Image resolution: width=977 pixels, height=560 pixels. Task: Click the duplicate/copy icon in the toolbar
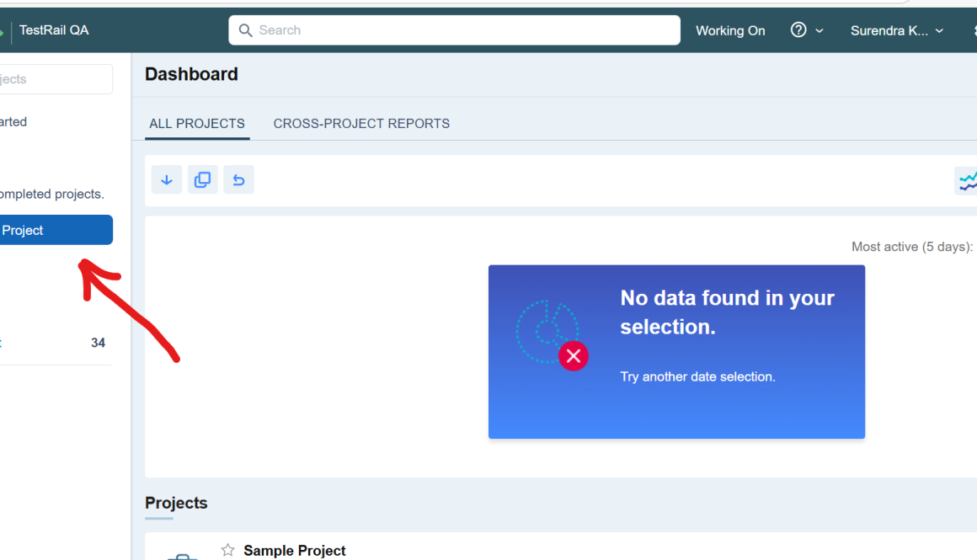[x=202, y=179]
